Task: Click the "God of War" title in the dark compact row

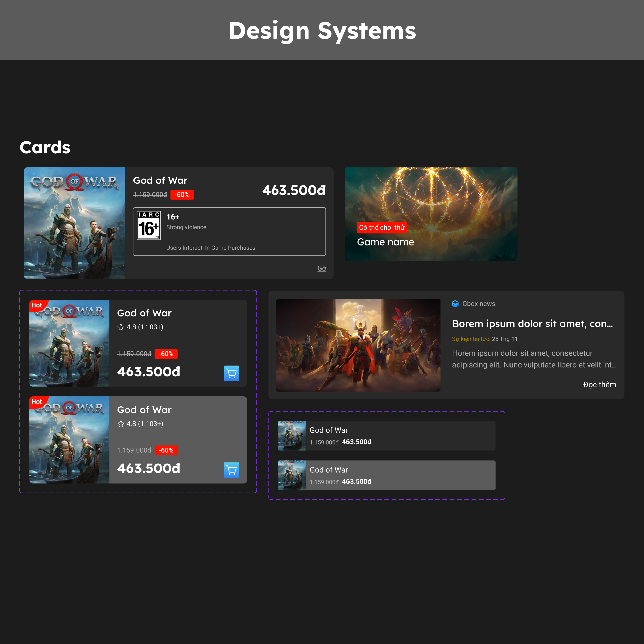Action: 329,430
